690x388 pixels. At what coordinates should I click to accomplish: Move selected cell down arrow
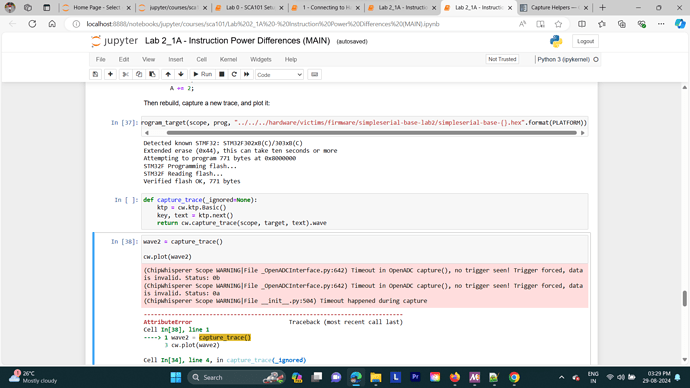181,74
